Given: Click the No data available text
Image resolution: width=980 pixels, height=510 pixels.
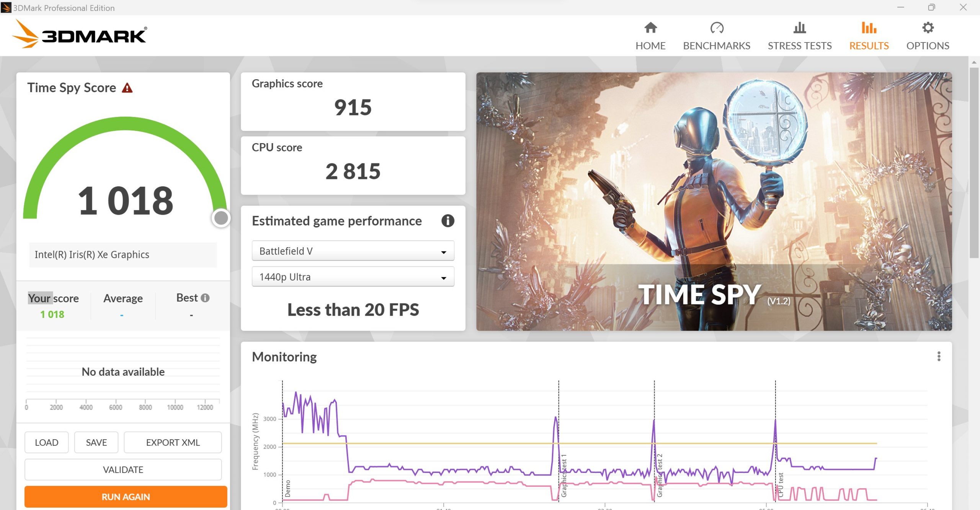Looking at the screenshot, I should pyautogui.click(x=123, y=372).
